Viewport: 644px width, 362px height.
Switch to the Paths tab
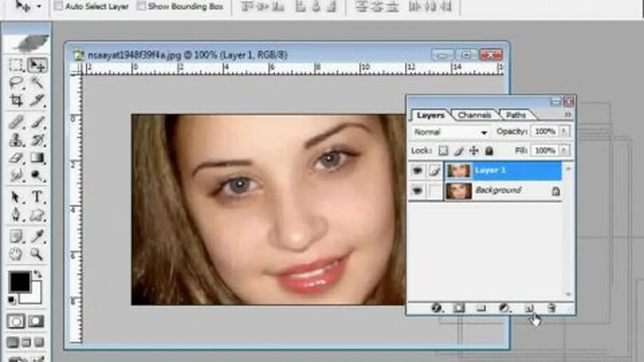click(516, 115)
